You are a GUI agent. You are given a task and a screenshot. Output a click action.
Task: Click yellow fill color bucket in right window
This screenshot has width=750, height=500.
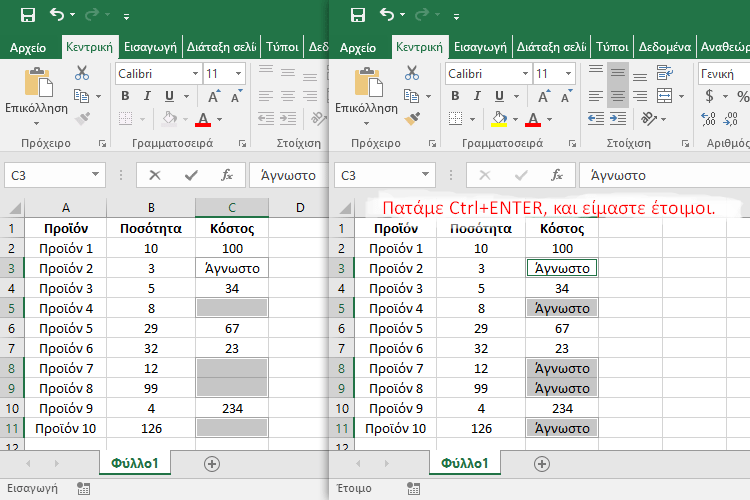click(x=499, y=118)
